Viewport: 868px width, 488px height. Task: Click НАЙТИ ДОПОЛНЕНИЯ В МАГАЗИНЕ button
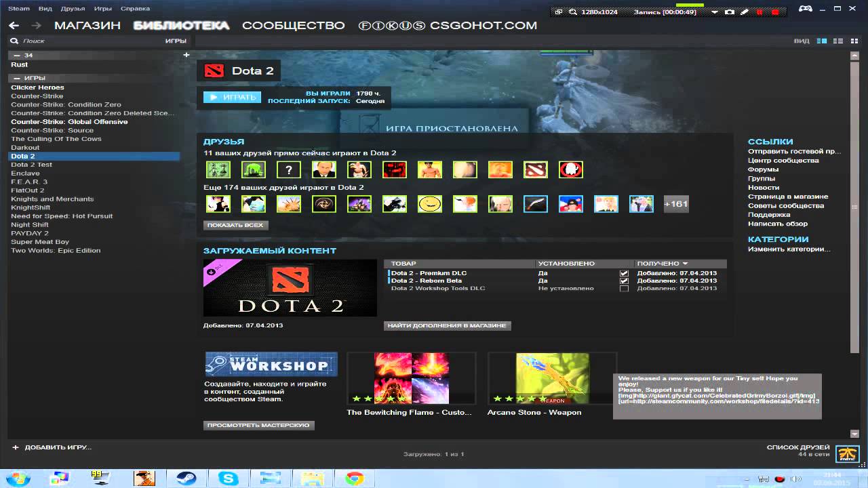pos(448,325)
